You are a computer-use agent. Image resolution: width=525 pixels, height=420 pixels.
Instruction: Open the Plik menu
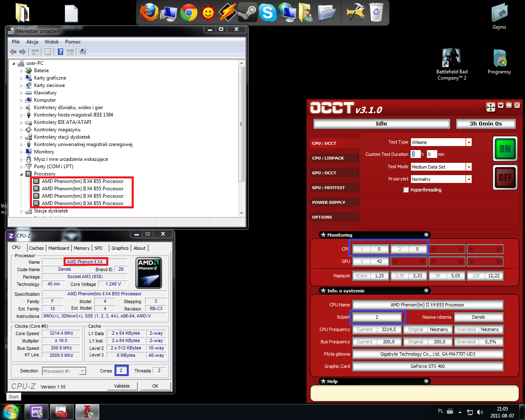point(16,42)
